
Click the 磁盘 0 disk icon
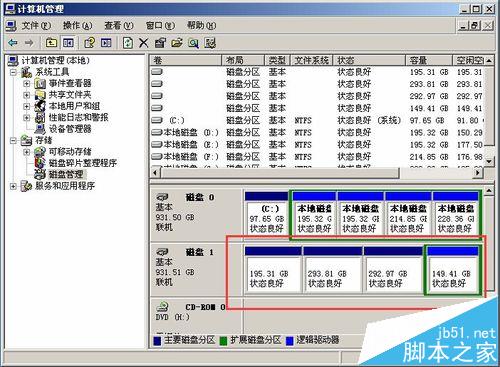163,197
